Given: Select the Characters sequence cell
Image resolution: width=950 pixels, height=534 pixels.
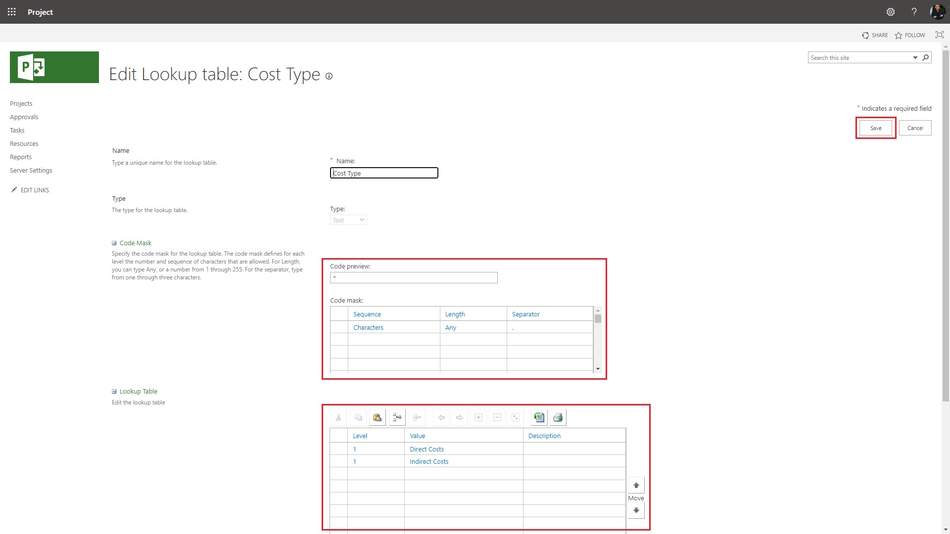Looking at the screenshot, I should pyautogui.click(x=394, y=327).
